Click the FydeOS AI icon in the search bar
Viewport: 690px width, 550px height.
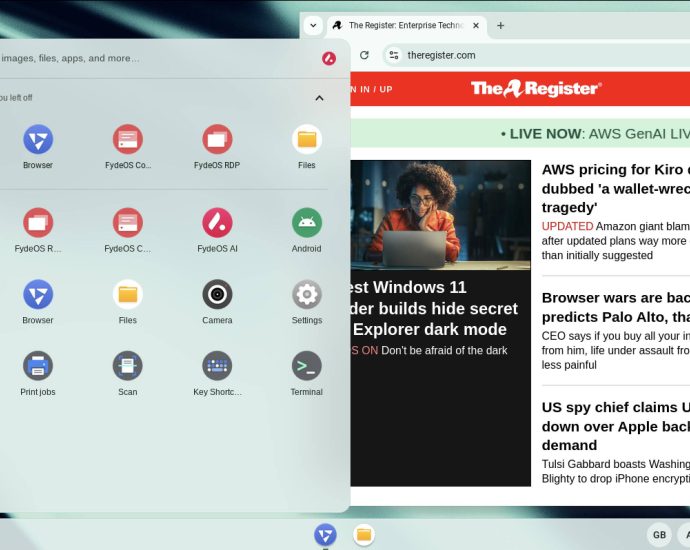pos(329,58)
